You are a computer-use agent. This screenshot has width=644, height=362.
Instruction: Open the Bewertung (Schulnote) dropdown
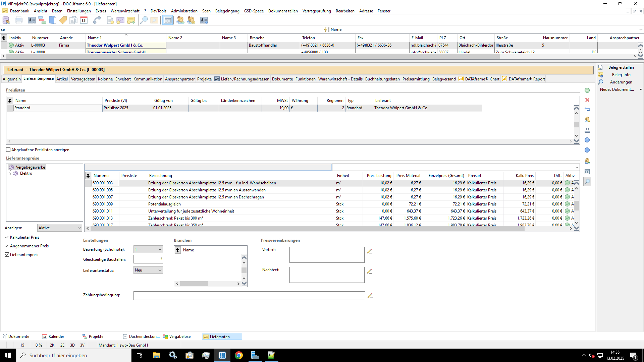pyautogui.click(x=148, y=249)
